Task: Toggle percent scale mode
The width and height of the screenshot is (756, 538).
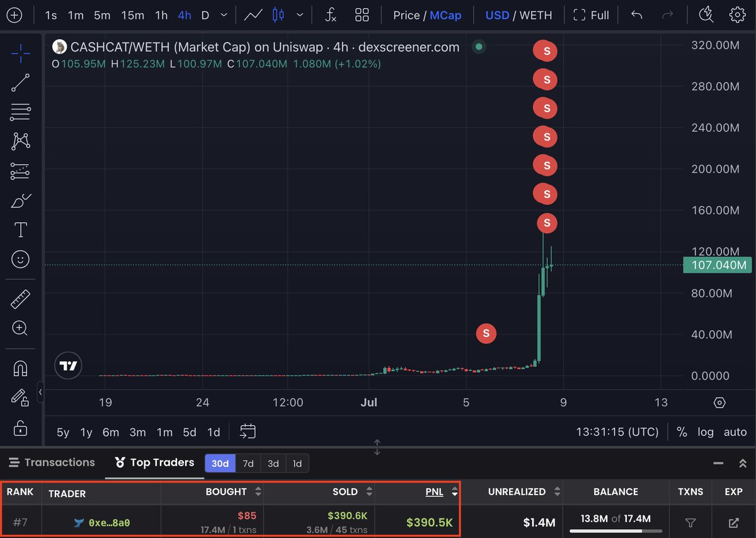Action: [x=682, y=432]
